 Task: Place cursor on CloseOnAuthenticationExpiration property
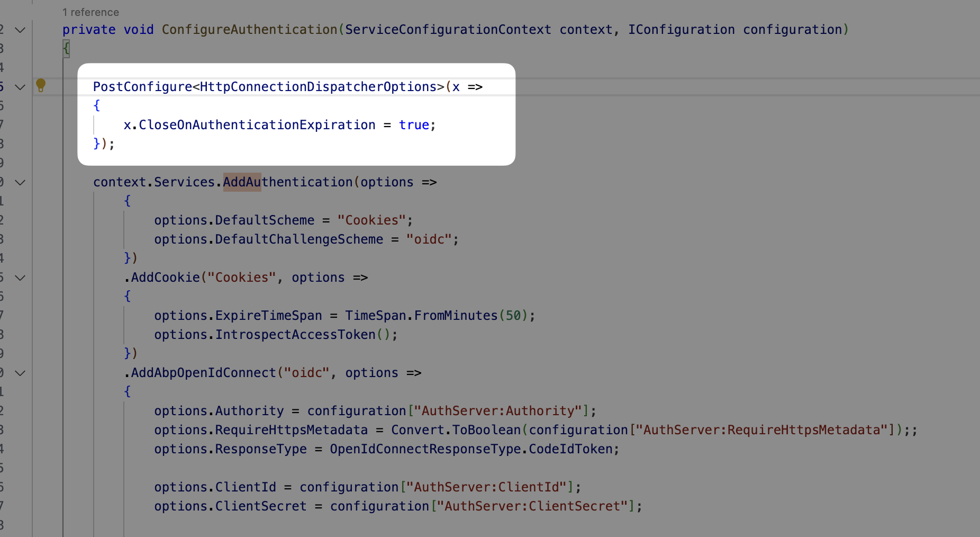pyautogui.click(x=257, y=125)
